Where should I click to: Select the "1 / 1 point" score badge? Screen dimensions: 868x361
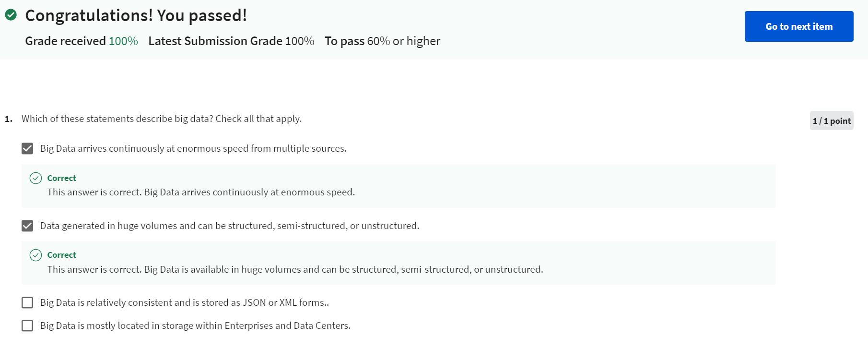[x=832, y=121]
